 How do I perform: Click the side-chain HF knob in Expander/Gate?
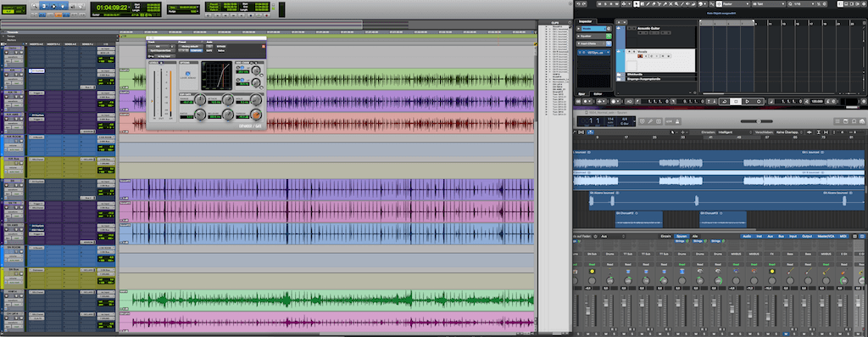coord(256,70)
